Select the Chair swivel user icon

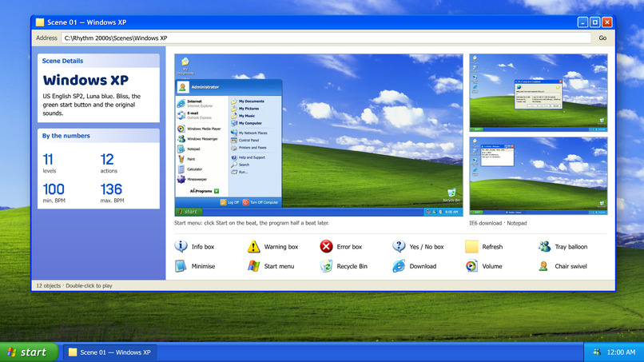point(544,266)
